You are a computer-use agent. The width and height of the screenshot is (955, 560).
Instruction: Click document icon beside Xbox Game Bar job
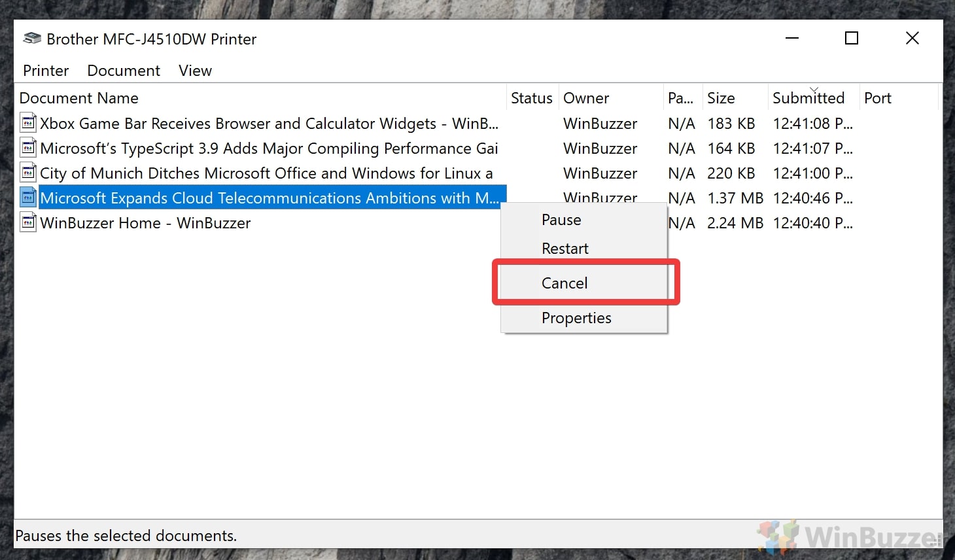pos(27,123)
